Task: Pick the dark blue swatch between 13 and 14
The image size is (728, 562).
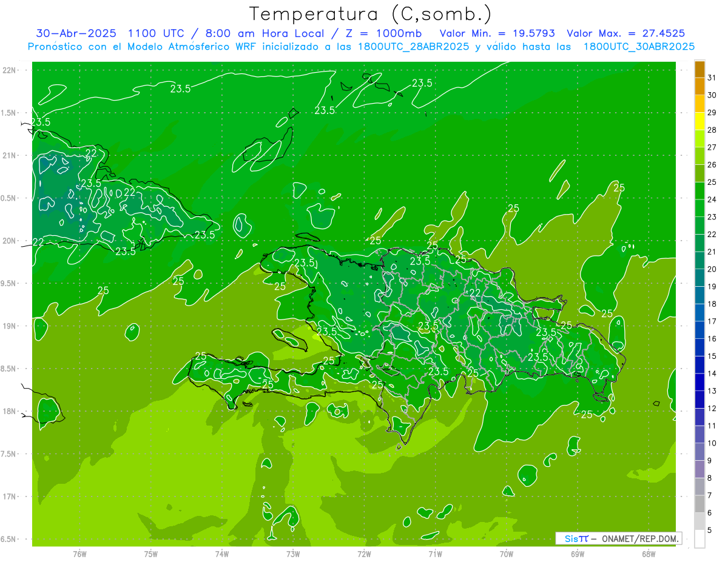Action: pos(699,383)
